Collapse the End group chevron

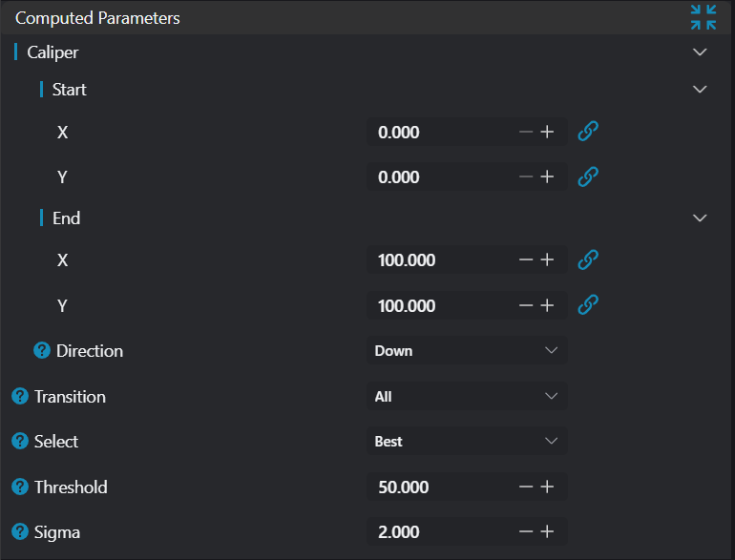pyautogui.click(x=700, y=218)
